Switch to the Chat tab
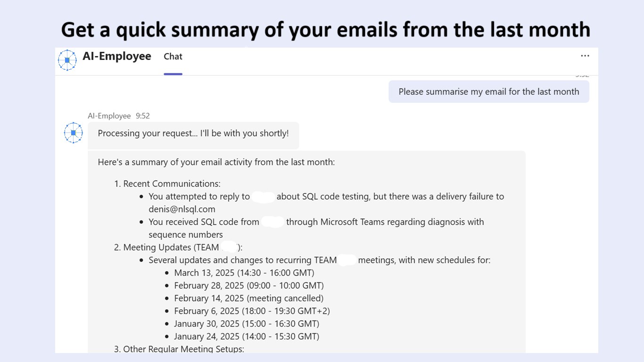This screenshot has height=362, width=644. pos(173,57)
